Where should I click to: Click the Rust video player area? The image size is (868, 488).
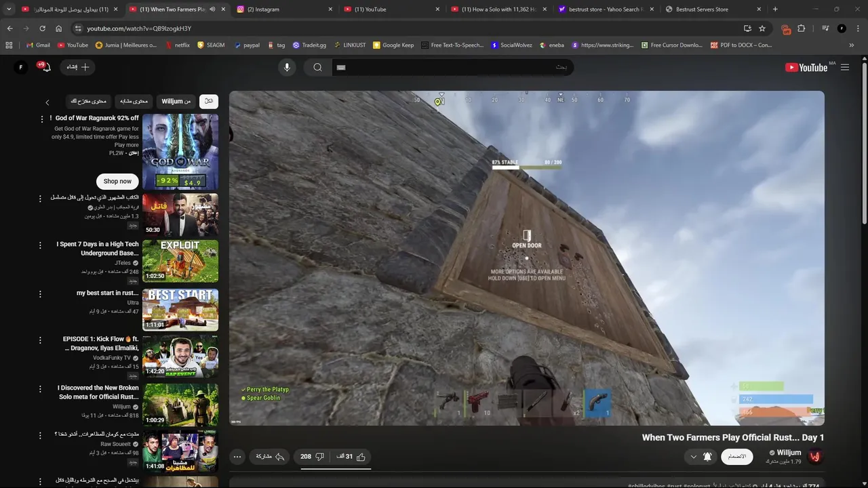[x=527, y=258]
